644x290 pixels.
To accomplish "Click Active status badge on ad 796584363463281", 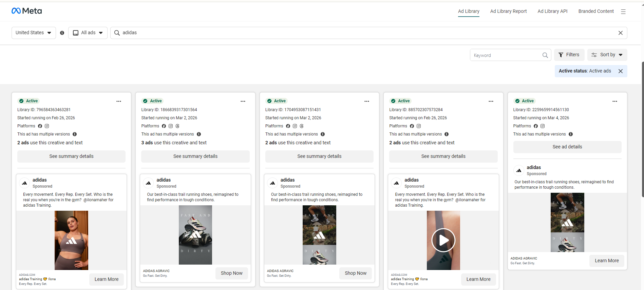I will (x=29, y=101).
